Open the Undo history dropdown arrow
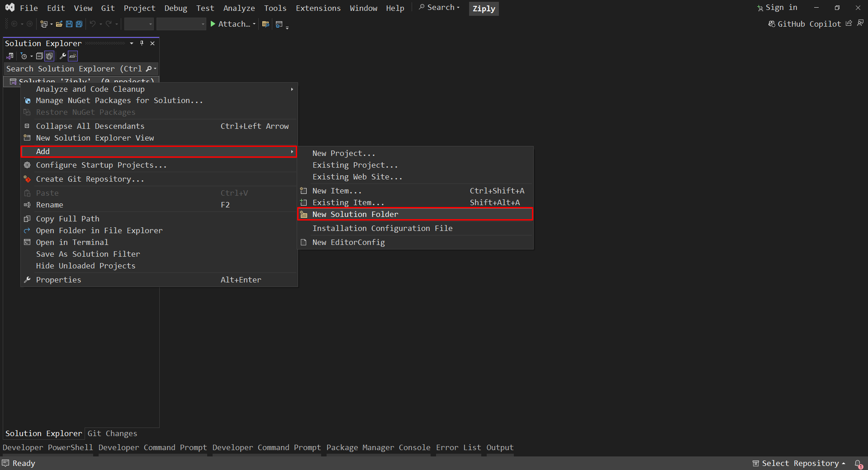Screen dimensions: 868x470 [x=100, y=24]
